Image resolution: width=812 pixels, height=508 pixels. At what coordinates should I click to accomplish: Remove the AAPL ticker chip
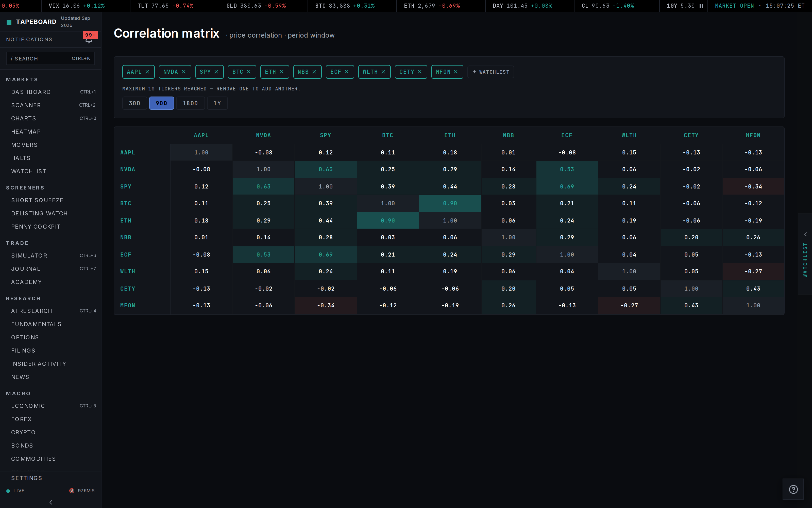147,72
